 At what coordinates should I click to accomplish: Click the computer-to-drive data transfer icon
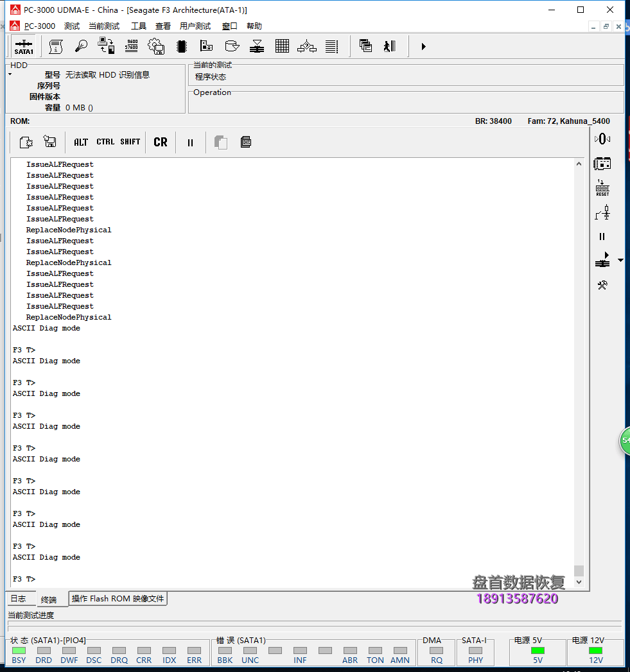coord(106,46)
